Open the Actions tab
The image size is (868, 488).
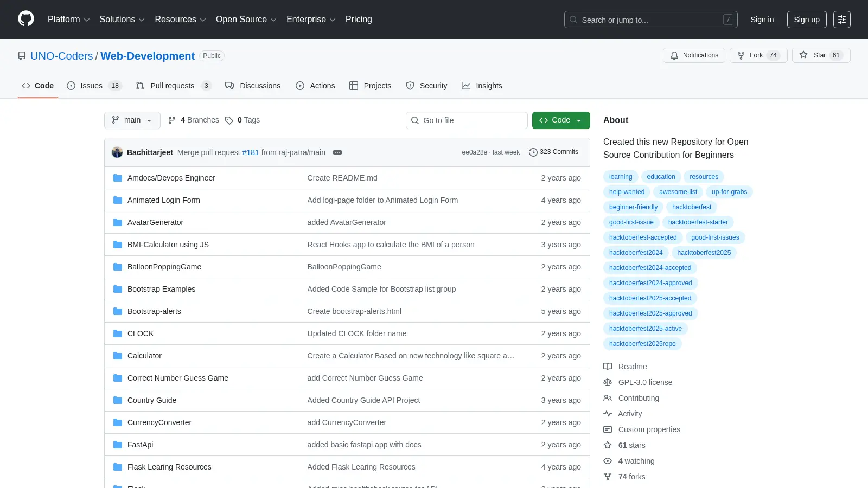click(x=315, y=86)
